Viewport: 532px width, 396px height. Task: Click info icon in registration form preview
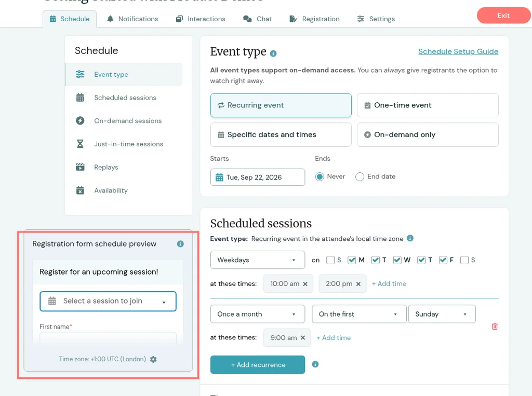(180, 244)
